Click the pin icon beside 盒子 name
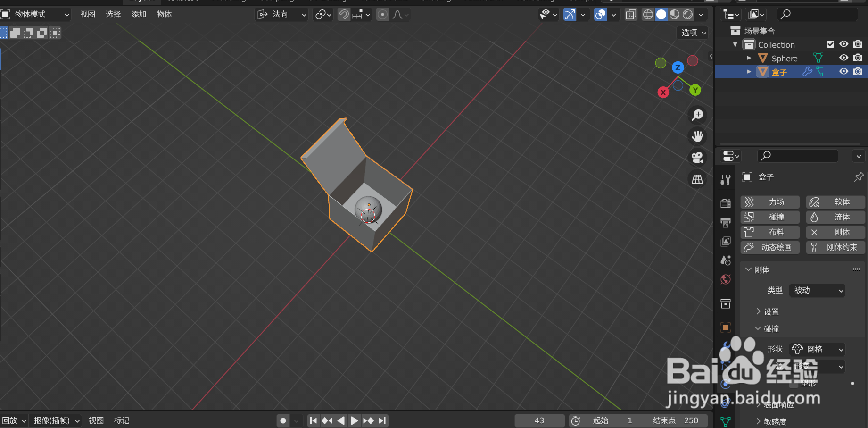Screen dimensions: 868x428 point(858,177)
